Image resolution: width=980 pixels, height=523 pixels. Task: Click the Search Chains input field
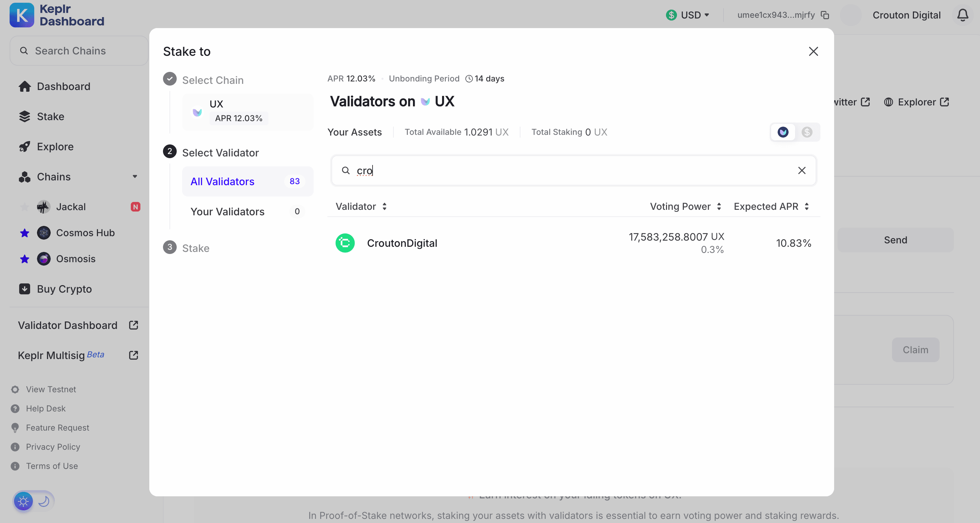click(x=79, y=51)
